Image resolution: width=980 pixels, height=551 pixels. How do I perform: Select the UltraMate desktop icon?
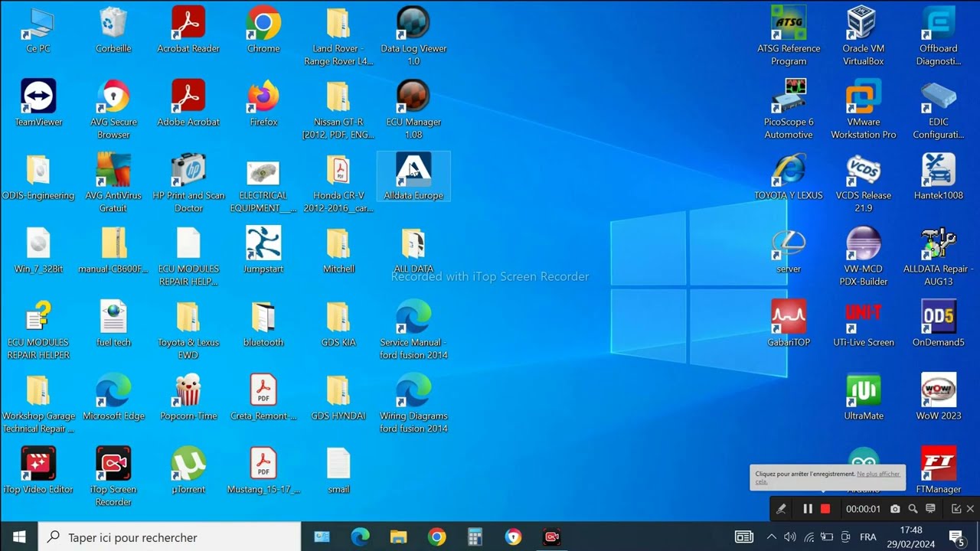coord(864,397)
